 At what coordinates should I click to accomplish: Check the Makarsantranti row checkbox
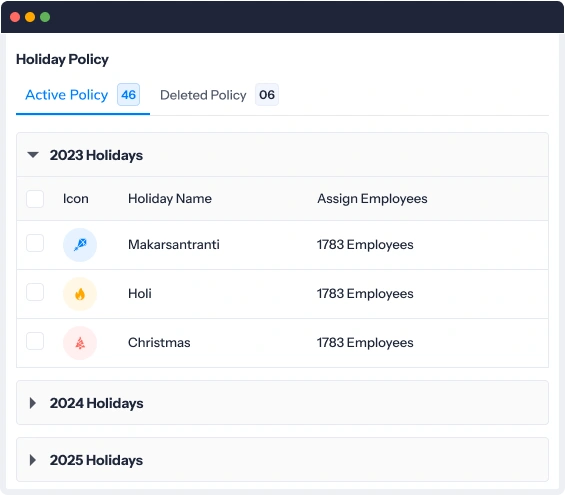click(x=35, y=243)
